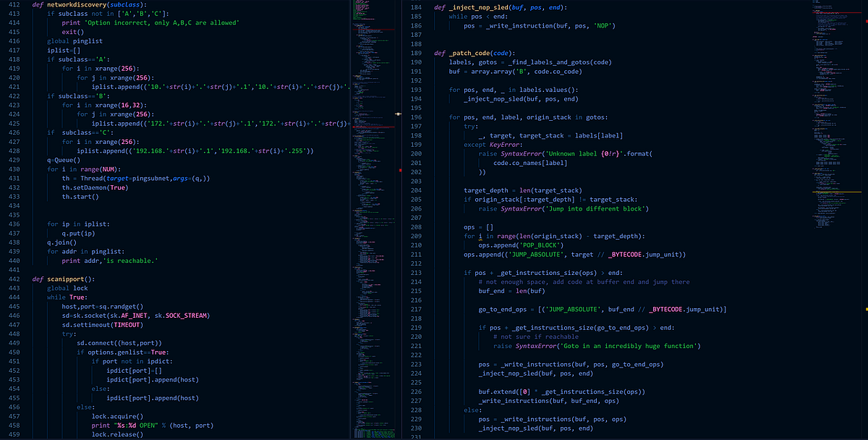Place cursor inside the 'JUMP_ABSOLUTE' string literal

535,254
